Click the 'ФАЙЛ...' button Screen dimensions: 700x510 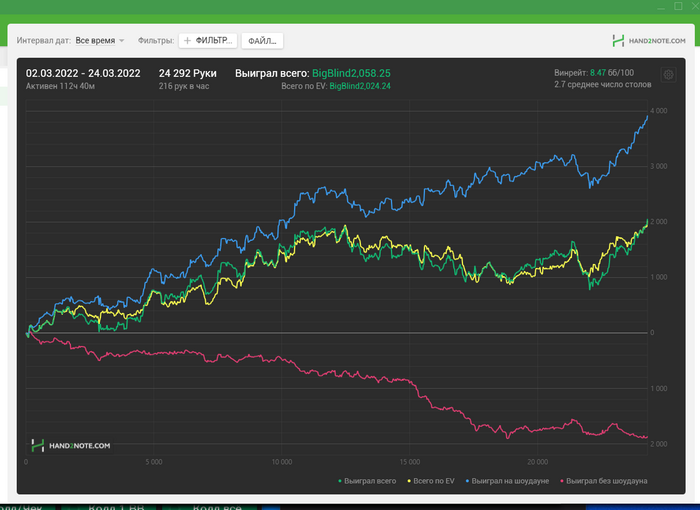pos(262,41)
